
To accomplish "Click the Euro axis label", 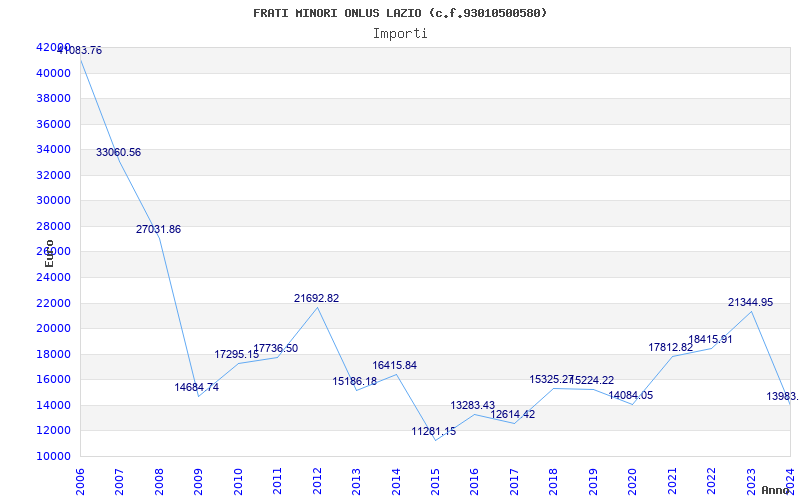I will pos(49,254).
